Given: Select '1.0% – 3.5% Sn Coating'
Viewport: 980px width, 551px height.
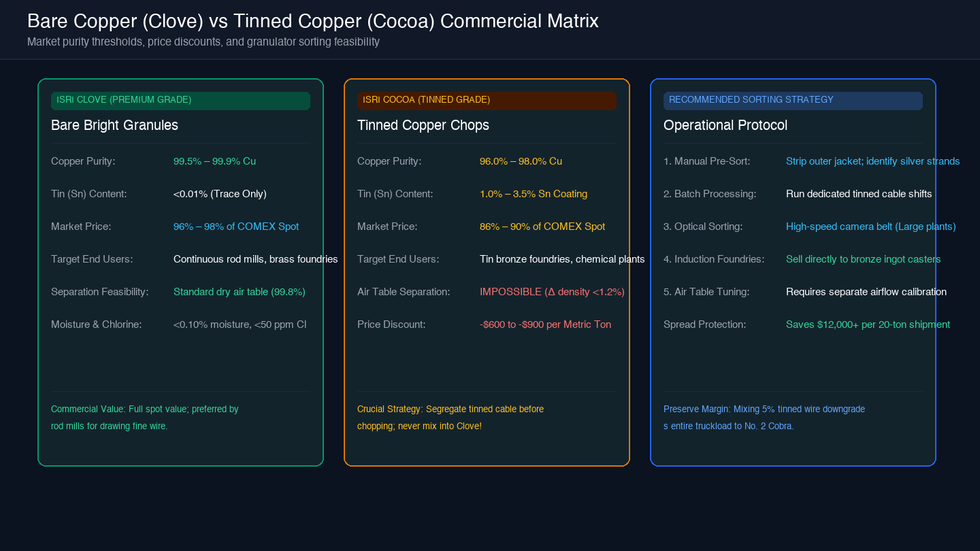Looking at the screenshot, I should coord(534,194).
